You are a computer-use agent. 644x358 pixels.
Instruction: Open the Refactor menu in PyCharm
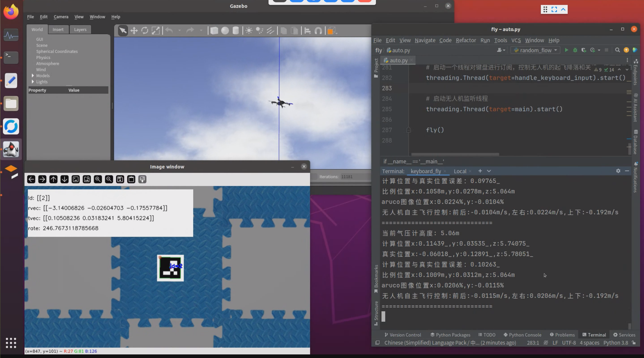pyautogui.click(x=465, y=40)
